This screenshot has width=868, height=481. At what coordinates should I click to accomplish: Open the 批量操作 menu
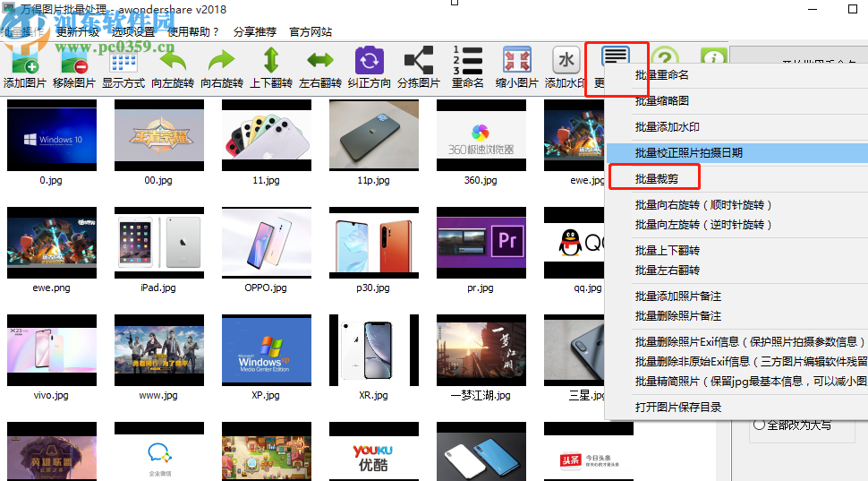pos(22,31)
